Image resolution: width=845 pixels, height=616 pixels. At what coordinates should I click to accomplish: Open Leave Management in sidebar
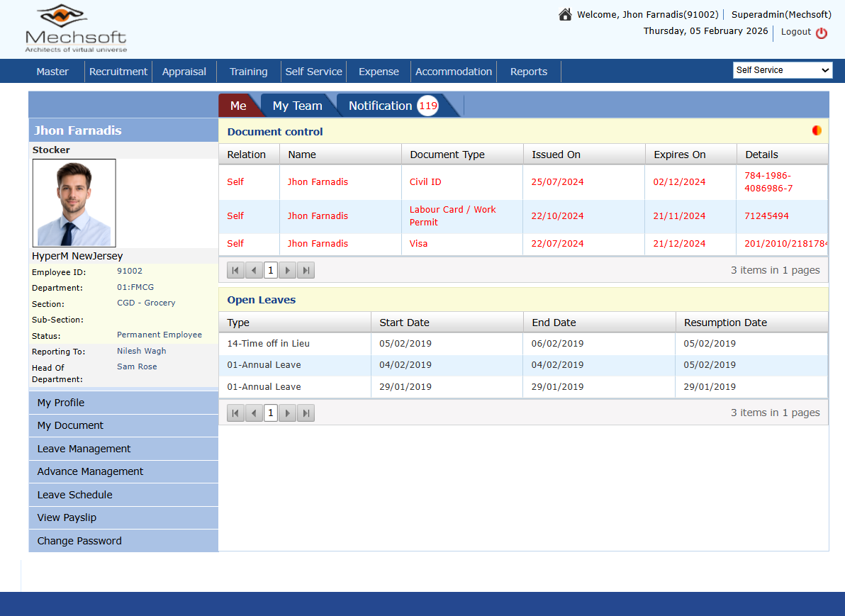pos(123,449)
